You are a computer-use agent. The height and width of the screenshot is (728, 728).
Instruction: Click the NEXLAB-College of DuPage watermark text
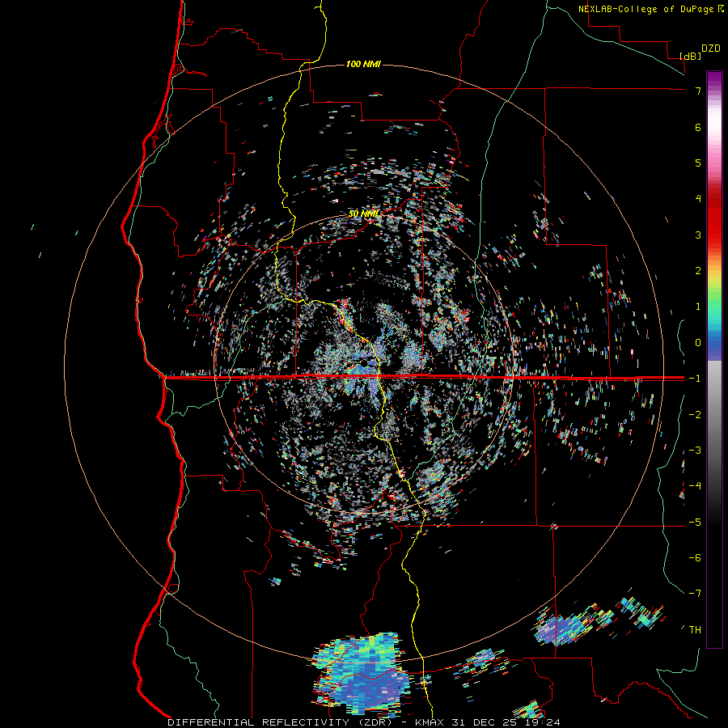click(646, 9)
